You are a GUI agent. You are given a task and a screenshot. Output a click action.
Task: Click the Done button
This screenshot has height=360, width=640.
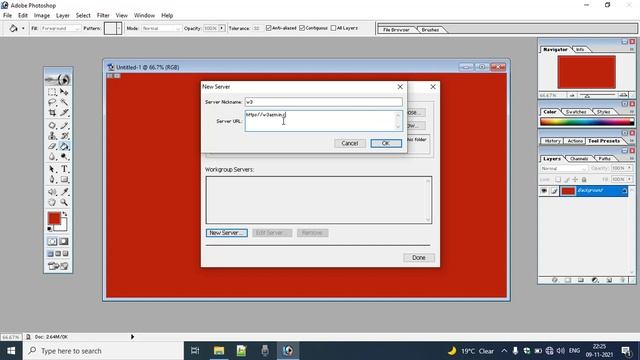coord(419,258)
